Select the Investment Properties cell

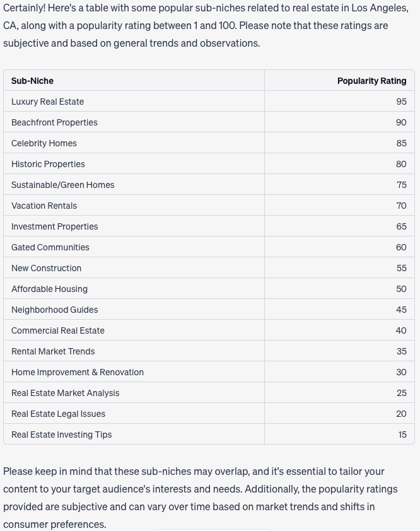[55, 226]
